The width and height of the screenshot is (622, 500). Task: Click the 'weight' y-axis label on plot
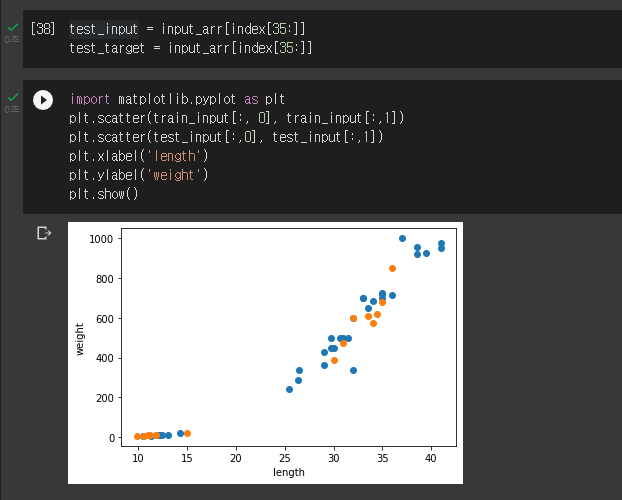point(79,339)
